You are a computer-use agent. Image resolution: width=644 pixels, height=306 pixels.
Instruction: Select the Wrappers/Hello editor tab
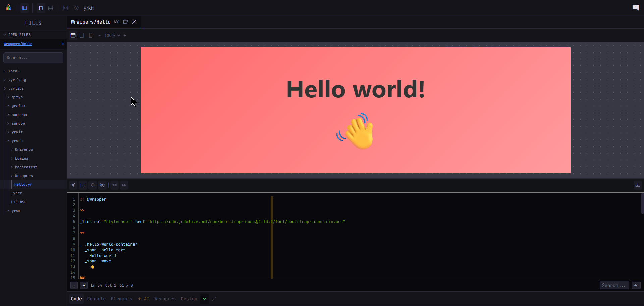pos(91,22)
